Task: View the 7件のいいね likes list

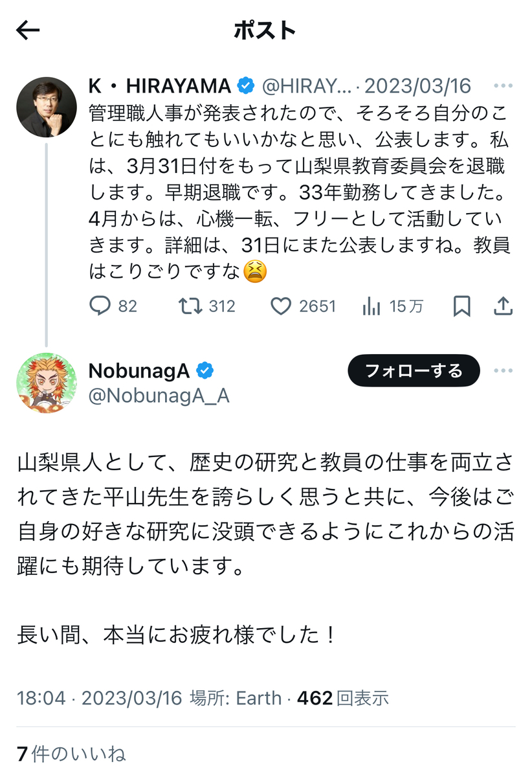Action: [x=71, y=754]
